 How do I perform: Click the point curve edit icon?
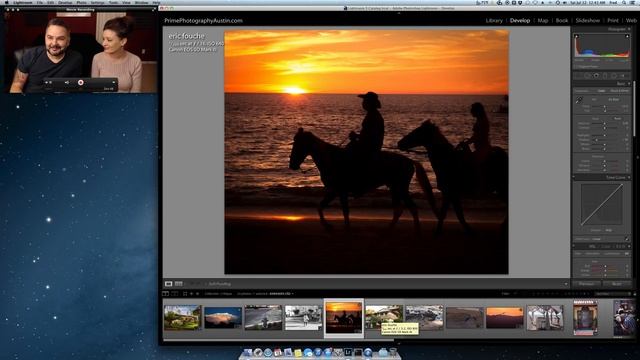[x=627, y=239]
